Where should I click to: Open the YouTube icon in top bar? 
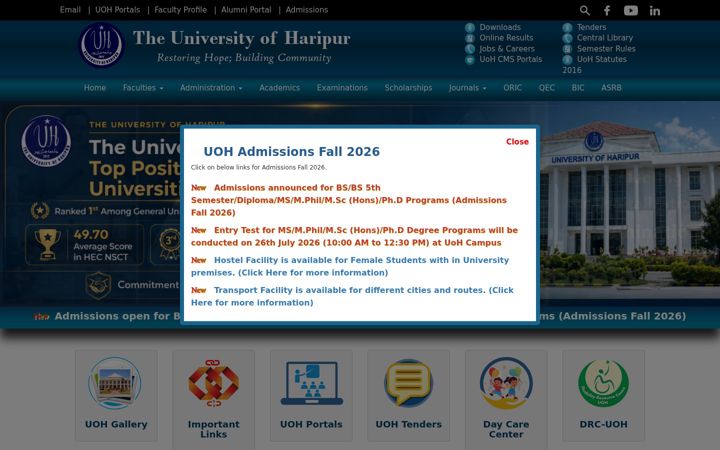pos(630,10)
